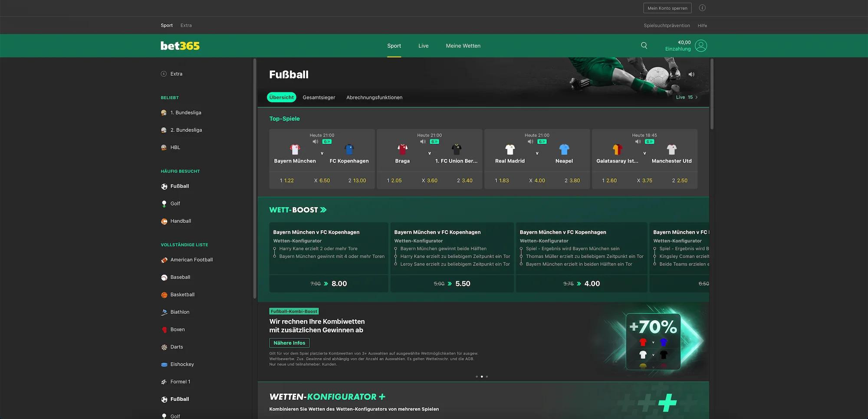Screen dimensions: 868x419
Task: Select Sport in the main green navigation
Action: click(x=394, y=46)
